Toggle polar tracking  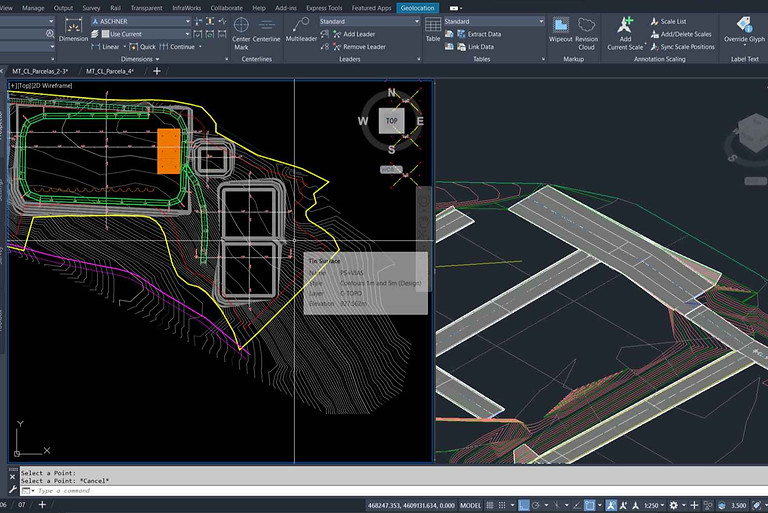pyautogui.click(x=536, y=505)
